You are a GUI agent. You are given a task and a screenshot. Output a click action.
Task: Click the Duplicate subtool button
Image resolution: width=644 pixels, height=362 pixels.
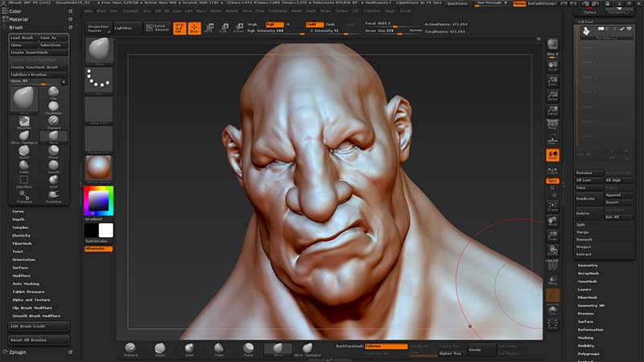[x=589, y=199]
